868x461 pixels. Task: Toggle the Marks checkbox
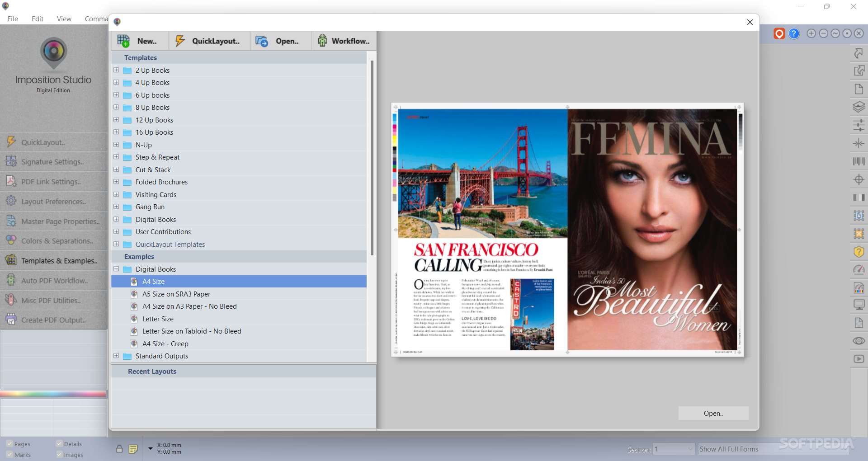(x=9, y=455)
